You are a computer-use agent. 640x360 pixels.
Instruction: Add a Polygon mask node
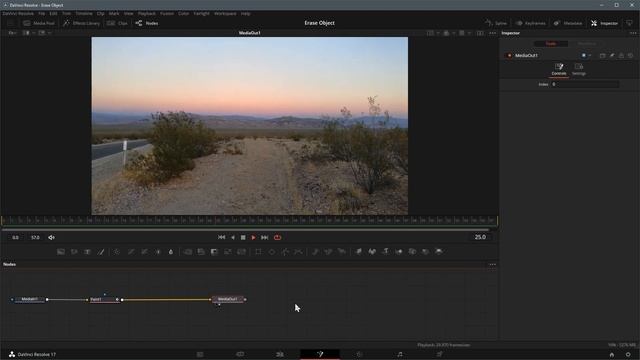point(285,252)
